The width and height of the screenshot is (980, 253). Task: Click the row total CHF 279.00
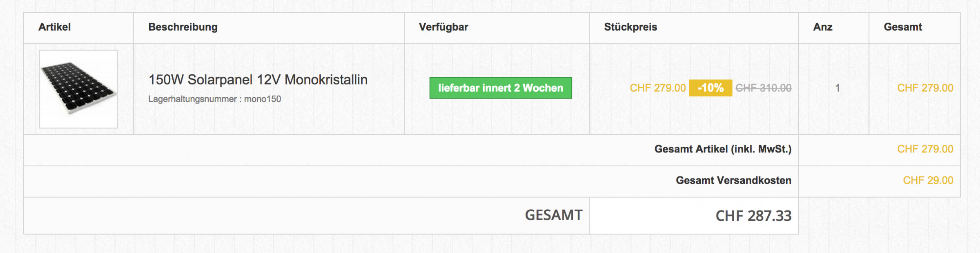[925, 88]
